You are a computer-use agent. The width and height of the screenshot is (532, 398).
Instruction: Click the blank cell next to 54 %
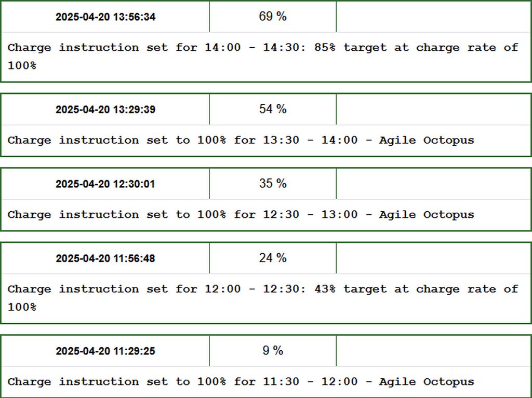coord(433,109)
